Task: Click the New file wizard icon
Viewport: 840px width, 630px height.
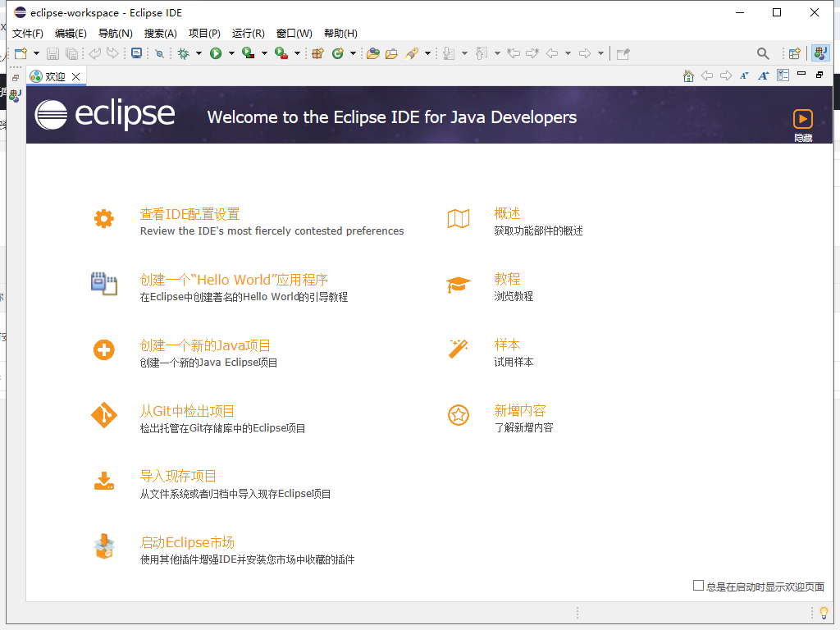Action: click(x=21, y=53)
